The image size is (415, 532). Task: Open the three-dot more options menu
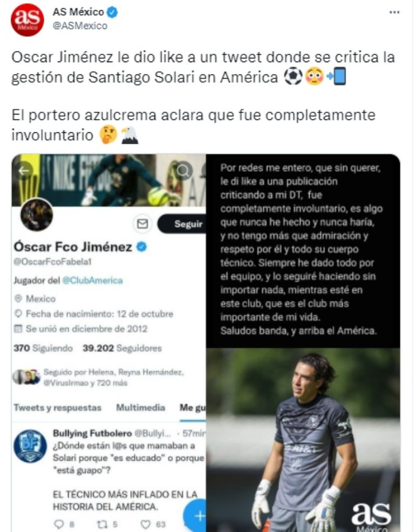(x=394, y=12)
